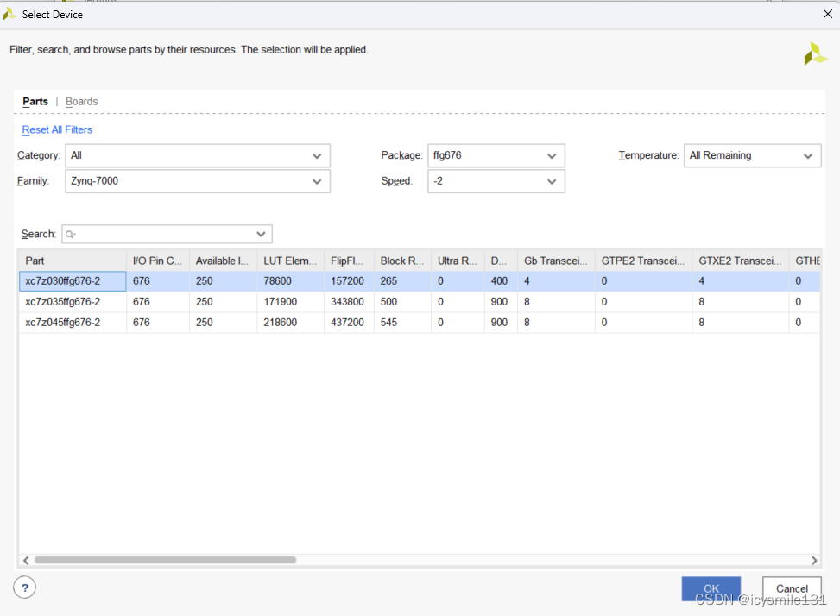Sort by the FlipFlops column header
The image size is (840, 616).
pos(350,261)
